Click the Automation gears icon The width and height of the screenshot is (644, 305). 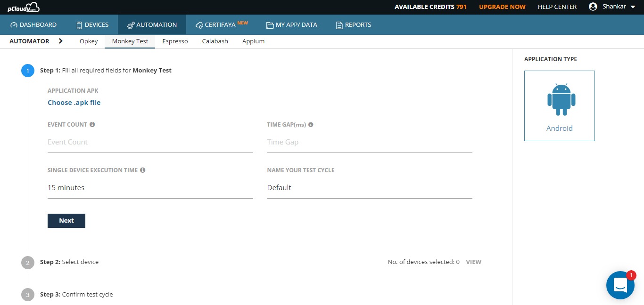[x=131, y=25]
